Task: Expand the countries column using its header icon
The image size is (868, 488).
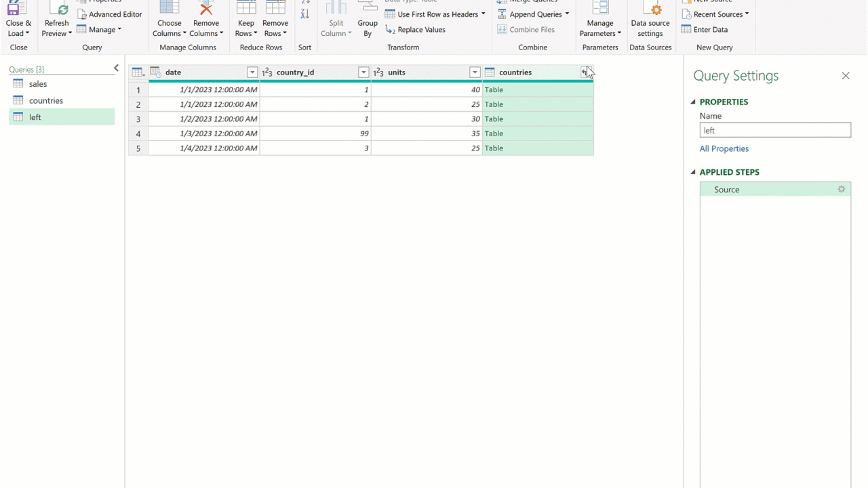Action: (x=585, y=73)
